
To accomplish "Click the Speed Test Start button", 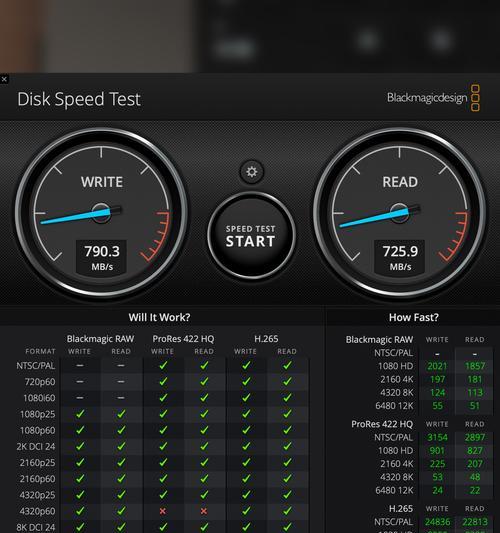I will (x=251, y=235).
